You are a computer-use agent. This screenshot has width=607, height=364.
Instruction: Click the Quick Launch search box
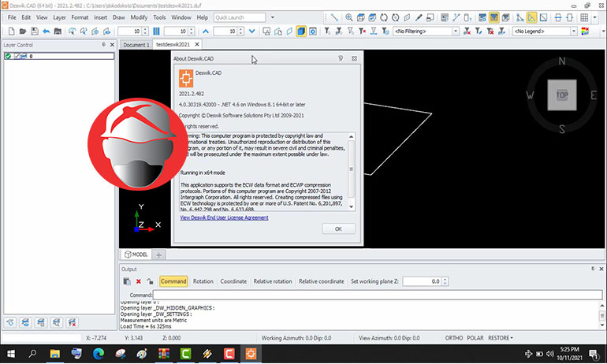click(x=240, y=17)
